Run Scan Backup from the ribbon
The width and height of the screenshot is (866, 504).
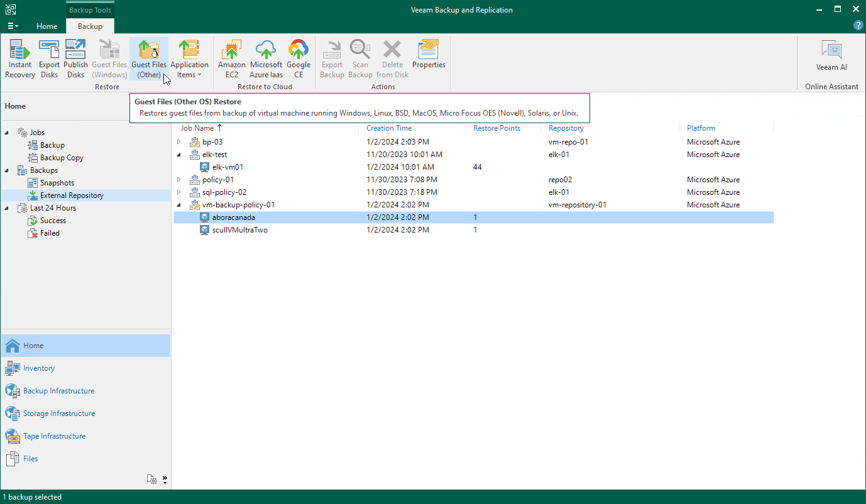click(360, 59)
